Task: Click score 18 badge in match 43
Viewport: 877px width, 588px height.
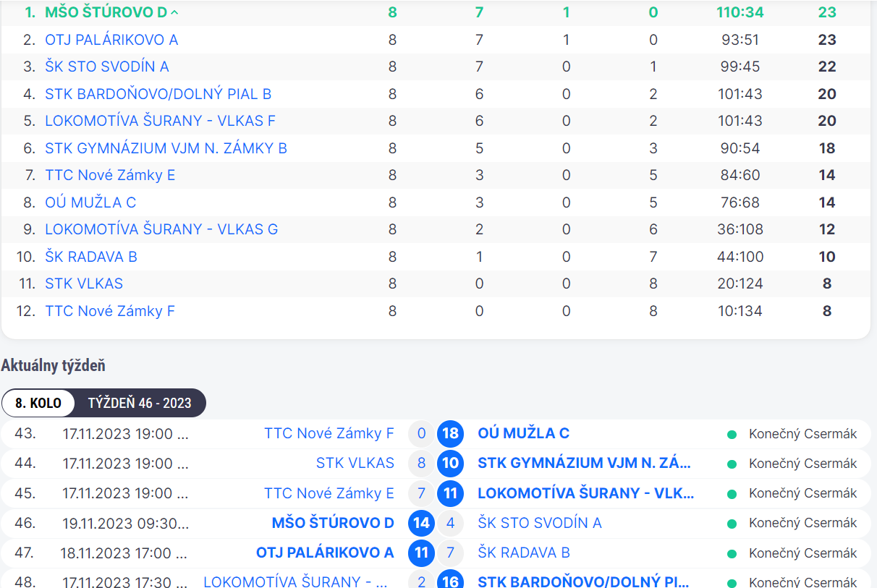Action: point(450,433)
